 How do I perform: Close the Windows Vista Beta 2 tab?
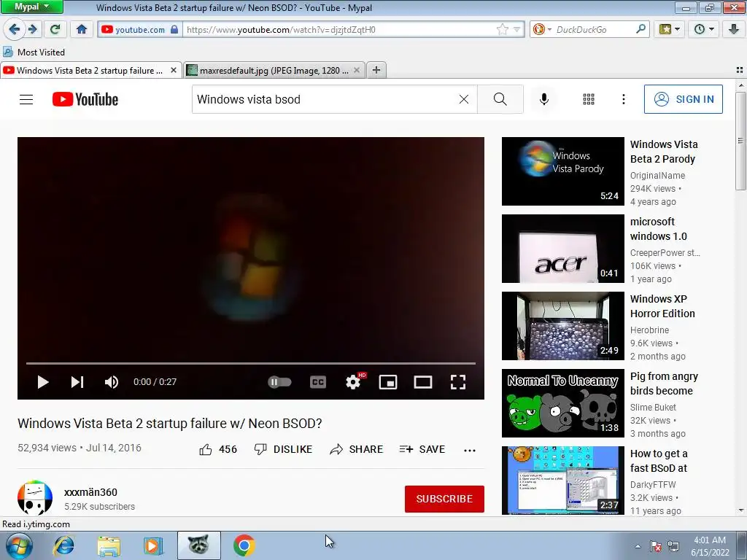pyautogui.click(x=174, y=71)
